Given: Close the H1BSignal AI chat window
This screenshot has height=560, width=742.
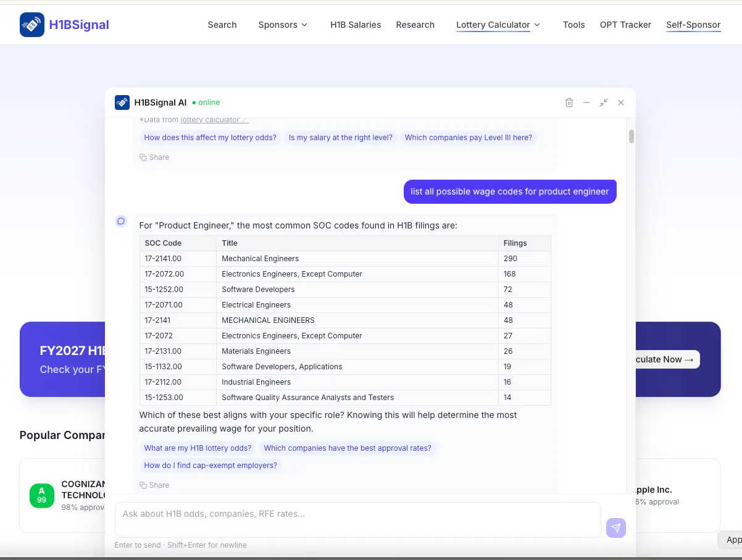Looking at the screenshot, I should click(x=621, y=102).
